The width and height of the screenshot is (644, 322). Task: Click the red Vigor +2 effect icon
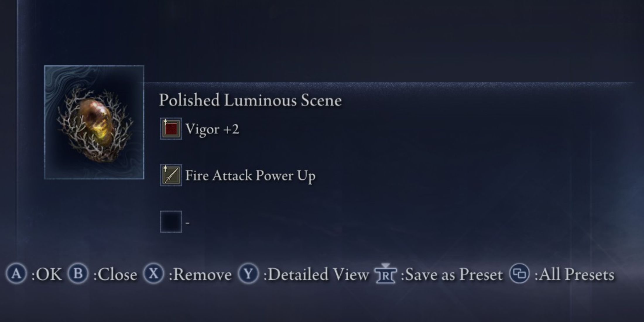tap(171, 129)
